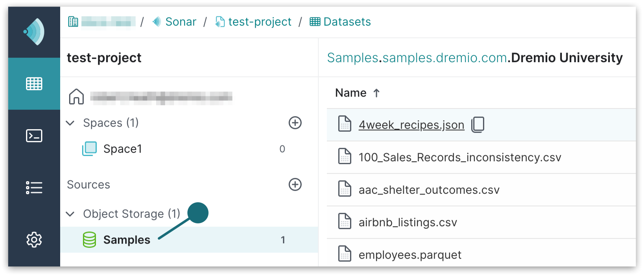Collapse the Object Storage section chevron
The image size is (644, 277).
(x=70, y=214)
